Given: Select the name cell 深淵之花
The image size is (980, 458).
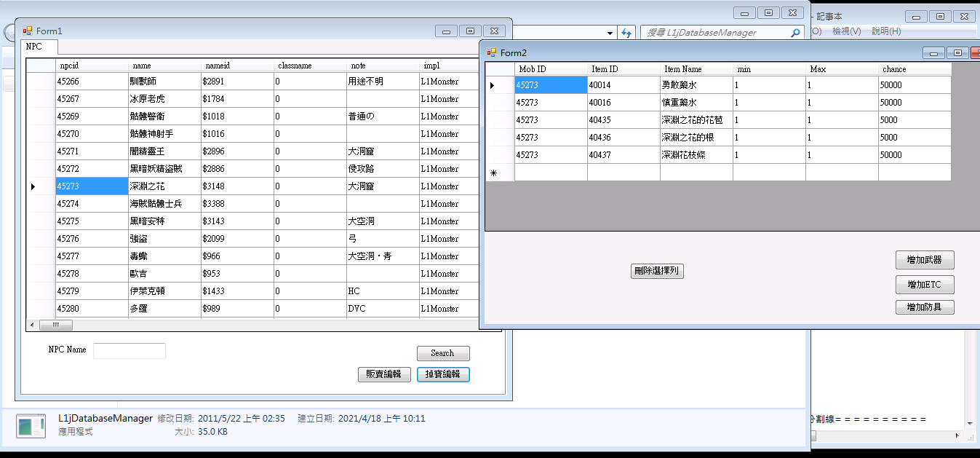Looking at the screenshot, I should pos(164,186).
